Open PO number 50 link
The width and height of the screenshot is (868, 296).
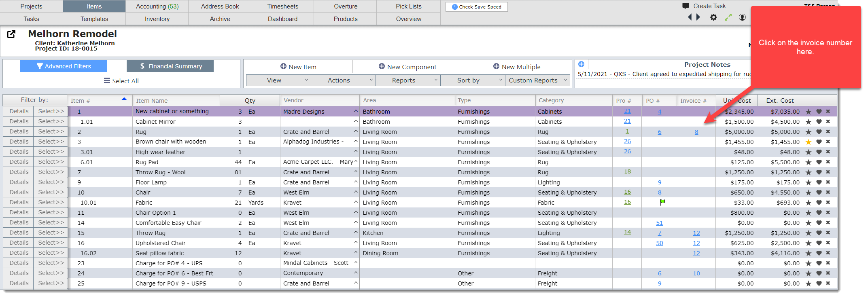coord(660,243)
